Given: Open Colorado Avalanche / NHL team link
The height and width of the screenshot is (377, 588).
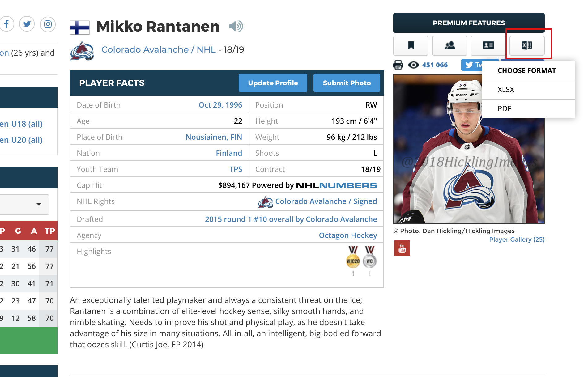Looking at the screenshot, I should [159, 49].
